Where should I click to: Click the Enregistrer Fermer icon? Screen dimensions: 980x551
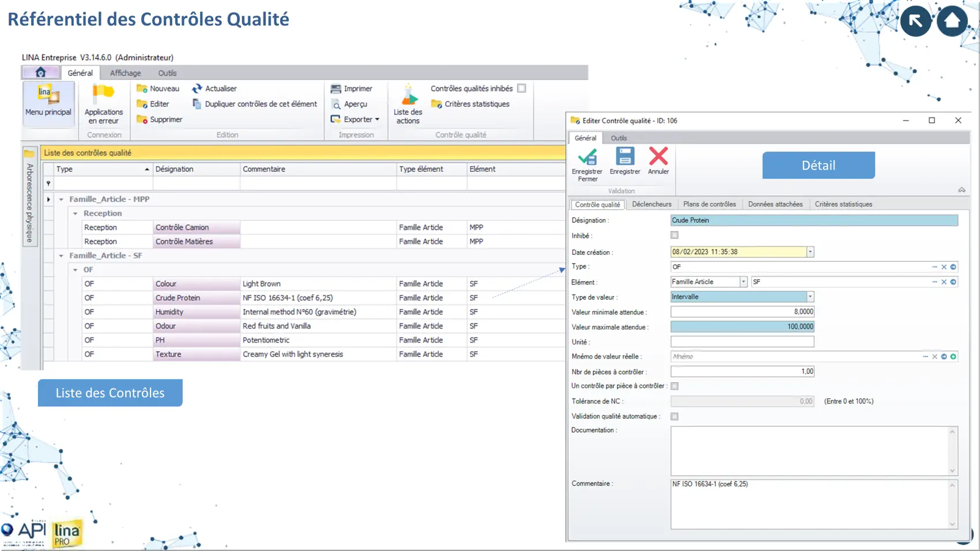pos(587,157)
